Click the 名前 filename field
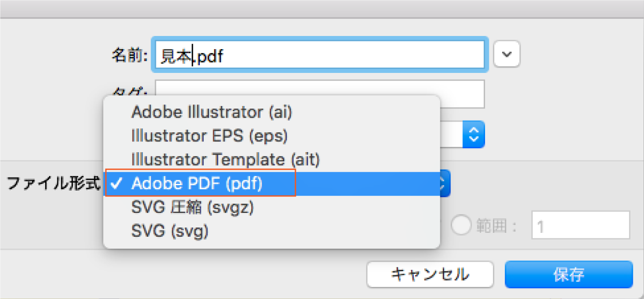Screen dimensions: 644x299 (320, 54)
